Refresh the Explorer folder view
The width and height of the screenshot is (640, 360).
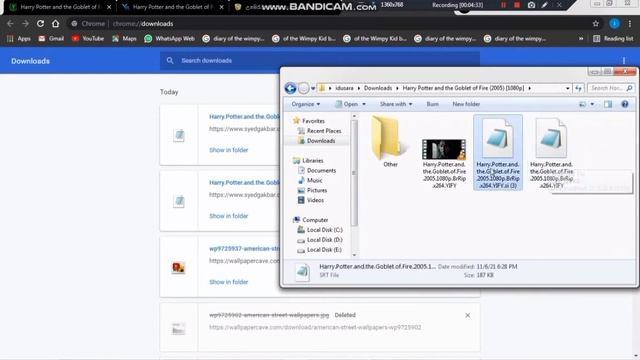click(x=578, y=88)
